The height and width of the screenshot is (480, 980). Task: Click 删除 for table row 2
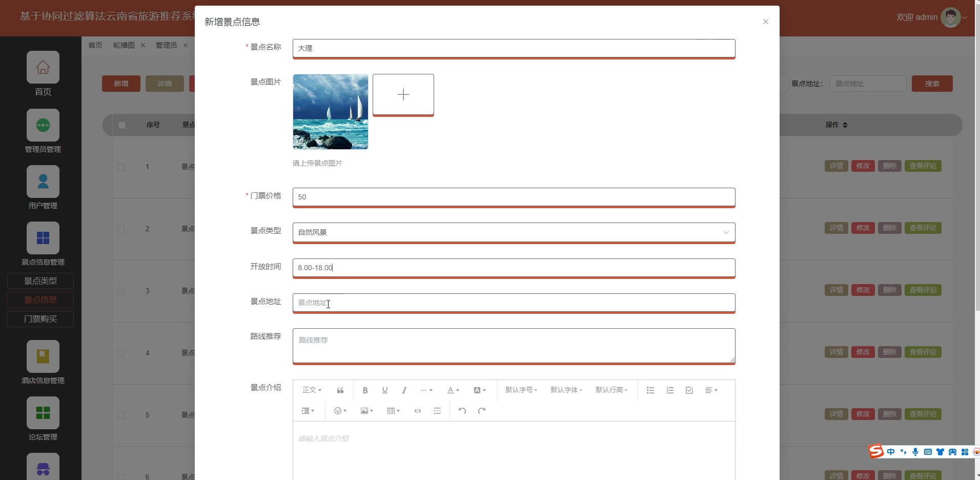coord(890,228)
